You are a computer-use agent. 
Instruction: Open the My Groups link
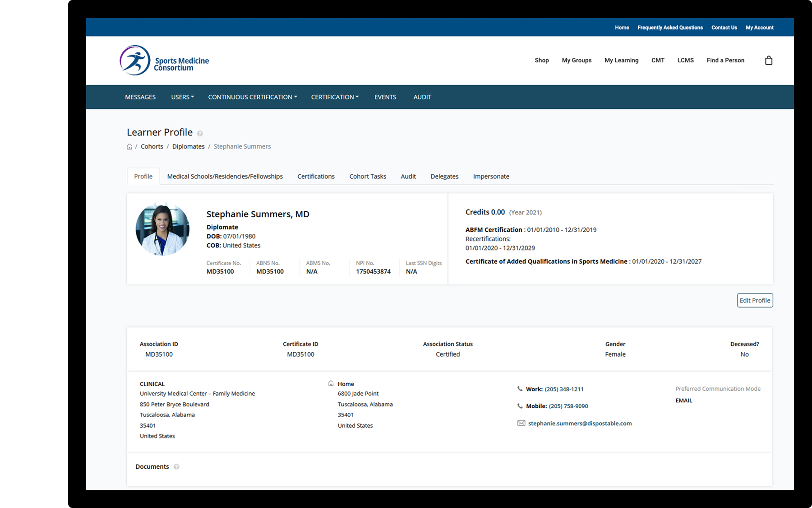(577, 60)
